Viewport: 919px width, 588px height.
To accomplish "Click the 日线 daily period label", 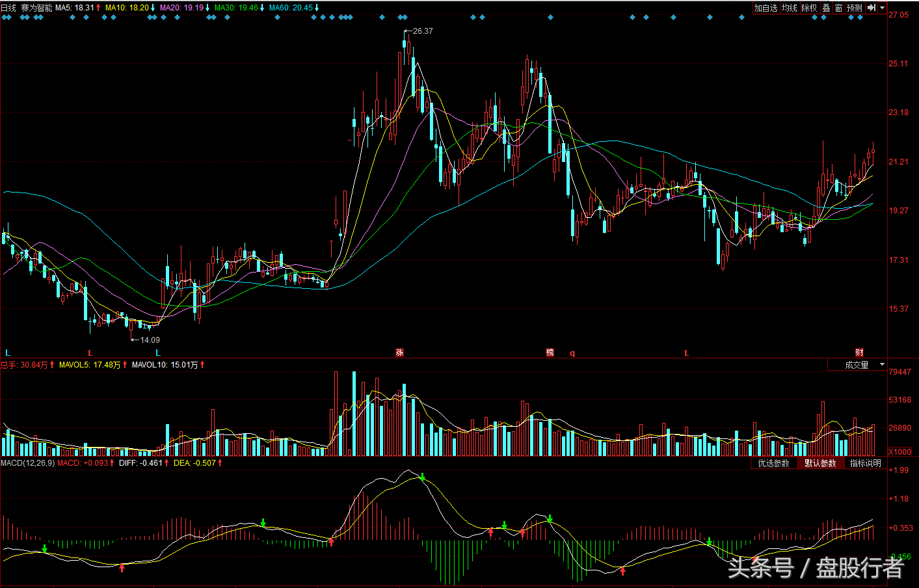I will pyautogui.click(x=8, y=8).
